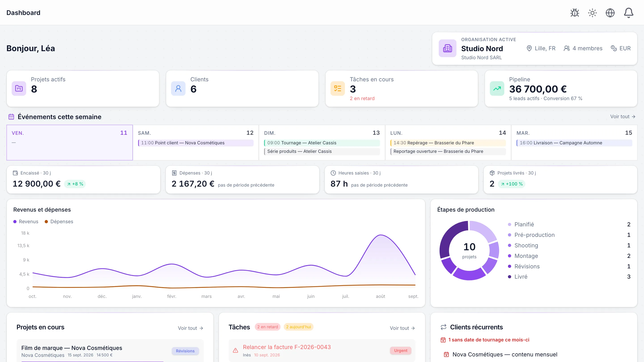The width and height of the screenshot is (644, 362).
Task: Open the language globe icon
Action: (610, 13)
